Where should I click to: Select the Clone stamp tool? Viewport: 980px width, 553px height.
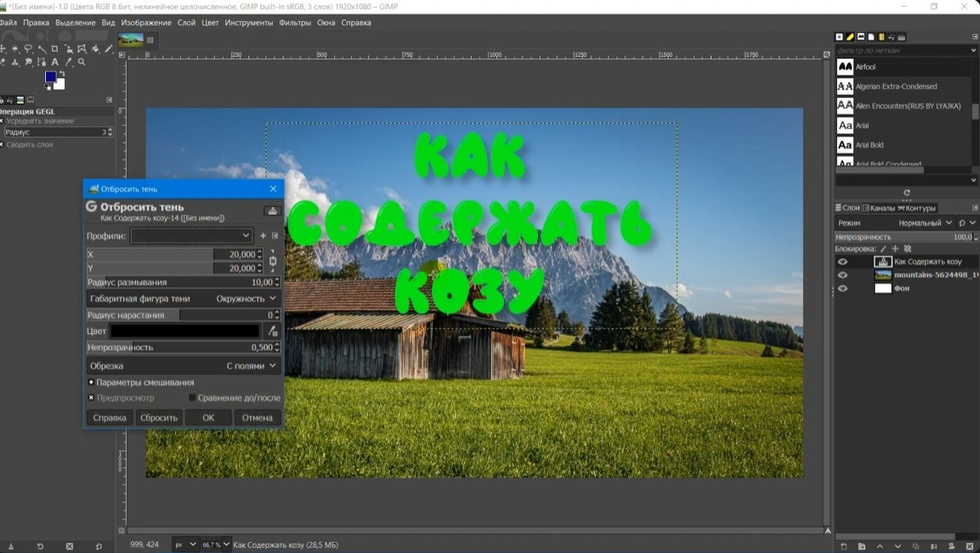point(15,63)
